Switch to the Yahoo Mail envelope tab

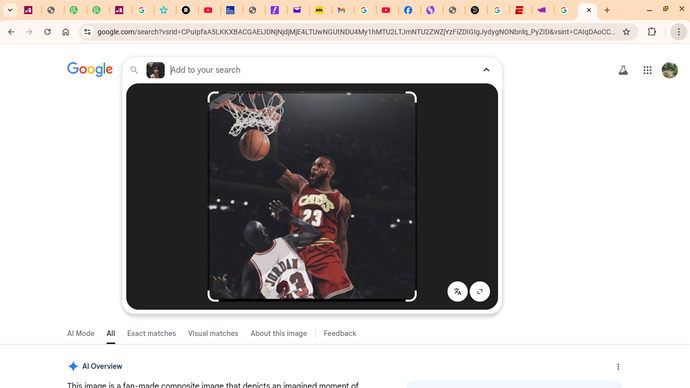pyautogui.click(x=297, y=10)
